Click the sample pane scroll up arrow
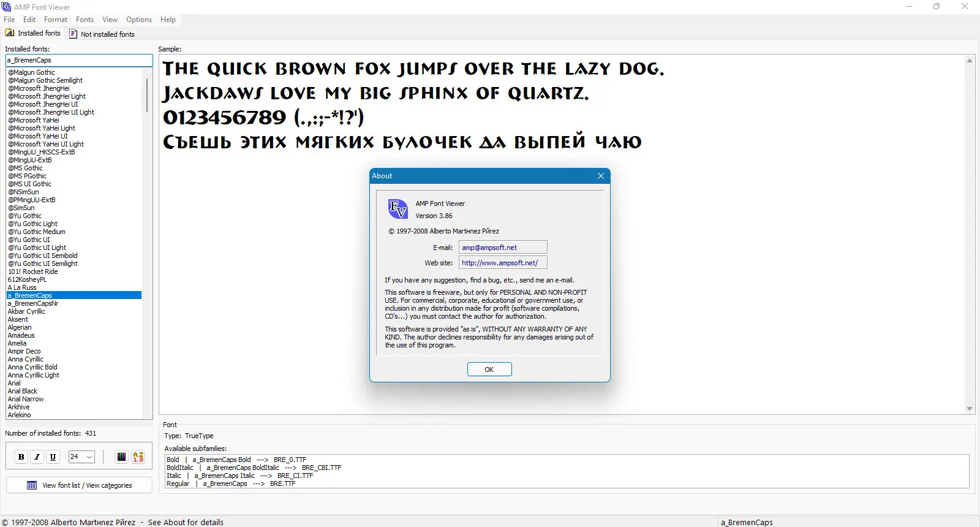980x527 pixels. 970,61
